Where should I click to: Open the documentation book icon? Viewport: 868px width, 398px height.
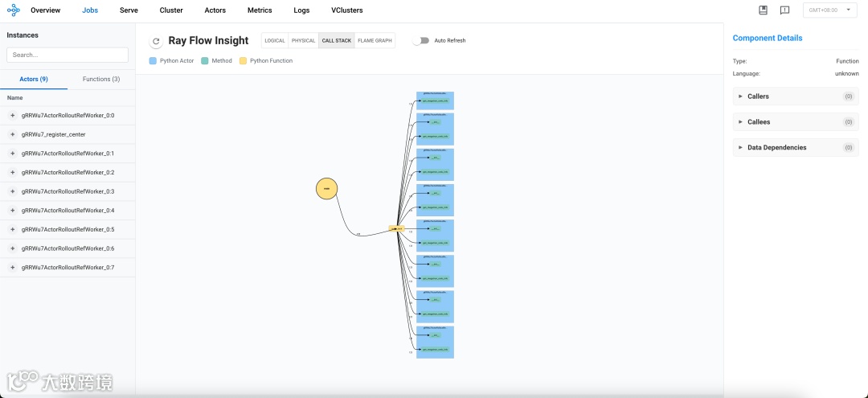click(x=763, y=10)
